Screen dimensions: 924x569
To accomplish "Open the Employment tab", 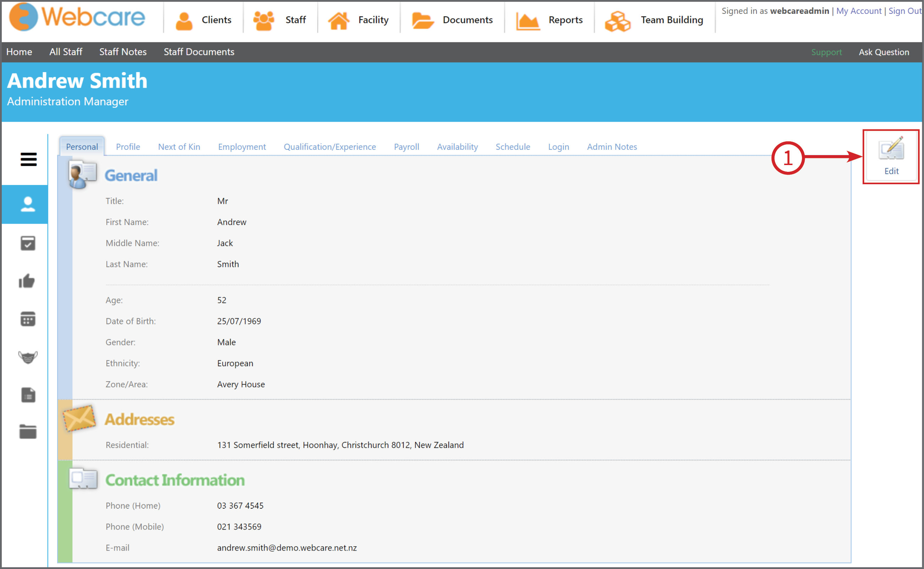I will coord(242,147).
